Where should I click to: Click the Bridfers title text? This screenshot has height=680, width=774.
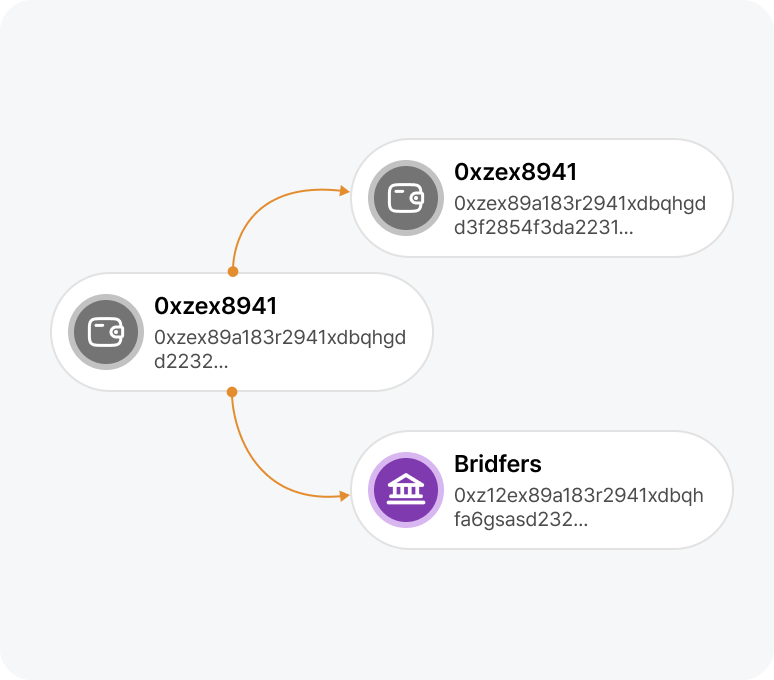coord(497,464)
